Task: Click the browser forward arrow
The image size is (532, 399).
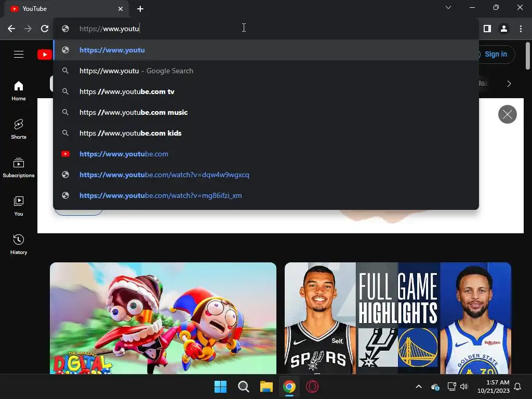Action: (x=28, y=29)
